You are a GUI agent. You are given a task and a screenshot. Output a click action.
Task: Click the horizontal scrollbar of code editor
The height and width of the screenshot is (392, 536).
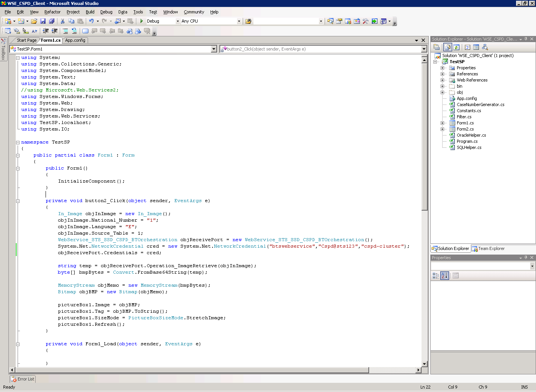coord(192,370)
